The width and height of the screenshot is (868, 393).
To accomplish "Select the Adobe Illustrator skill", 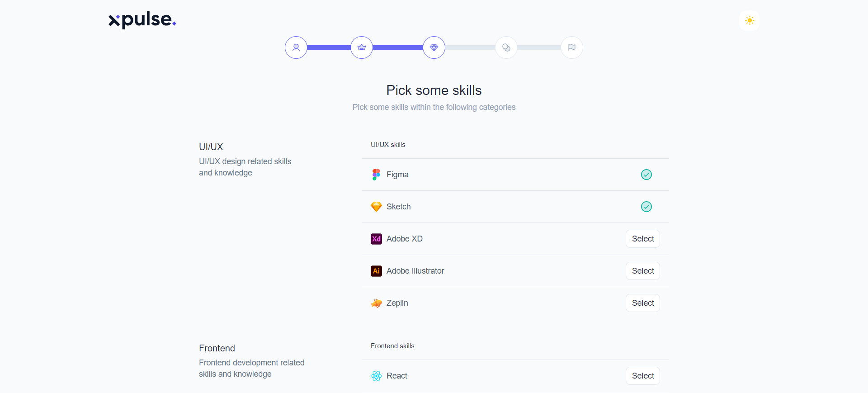I will click(642, 271).
